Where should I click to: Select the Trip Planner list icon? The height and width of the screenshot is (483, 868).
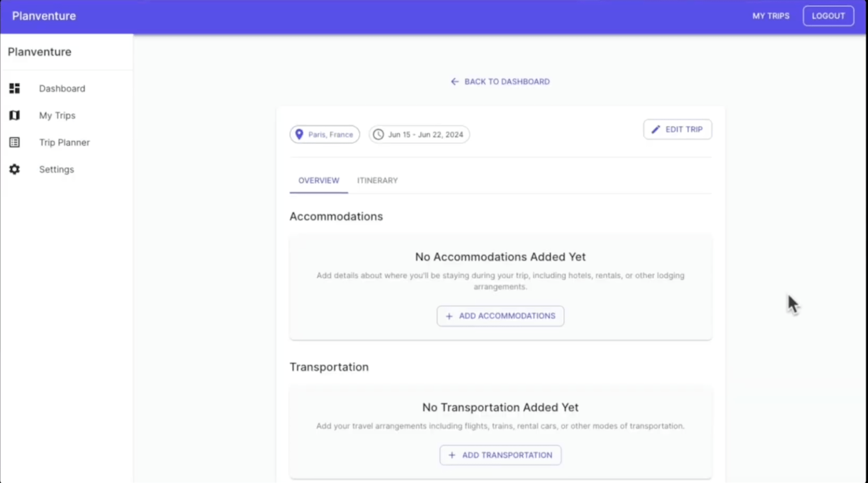point(14,142)
